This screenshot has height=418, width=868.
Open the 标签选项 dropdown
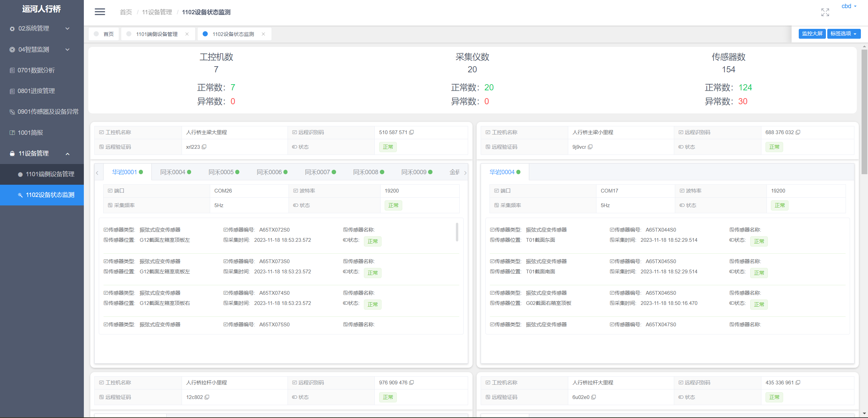pos(844,34)
